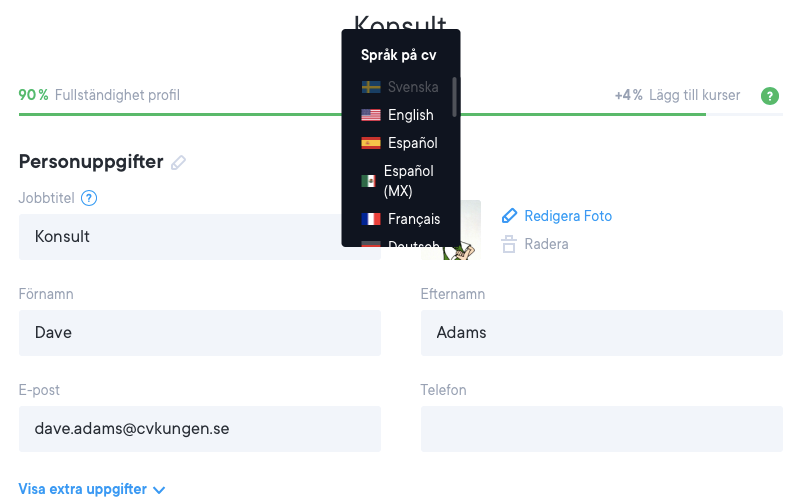Viewport: 798px width, 499px height.
Task: Click the green help icon near Lägg till kurser
Action: [x=769, y=96]
